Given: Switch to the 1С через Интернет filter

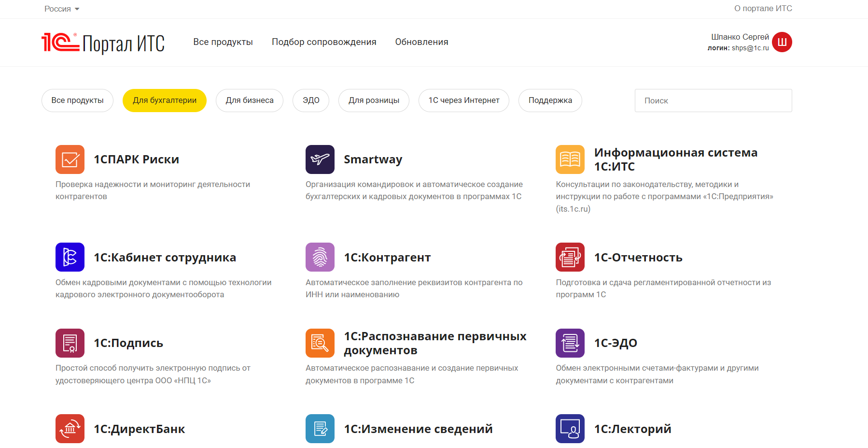Looking at the screenshot, I should pos(464,101).
